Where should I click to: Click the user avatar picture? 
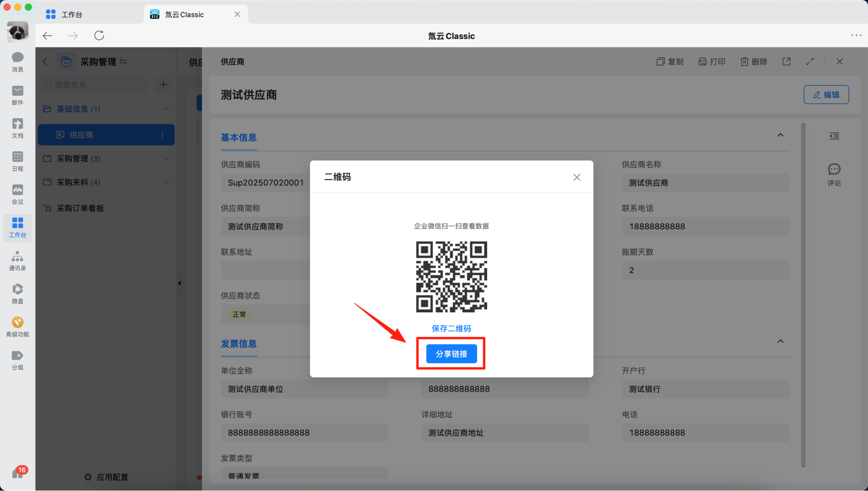[x=18, y=32]
